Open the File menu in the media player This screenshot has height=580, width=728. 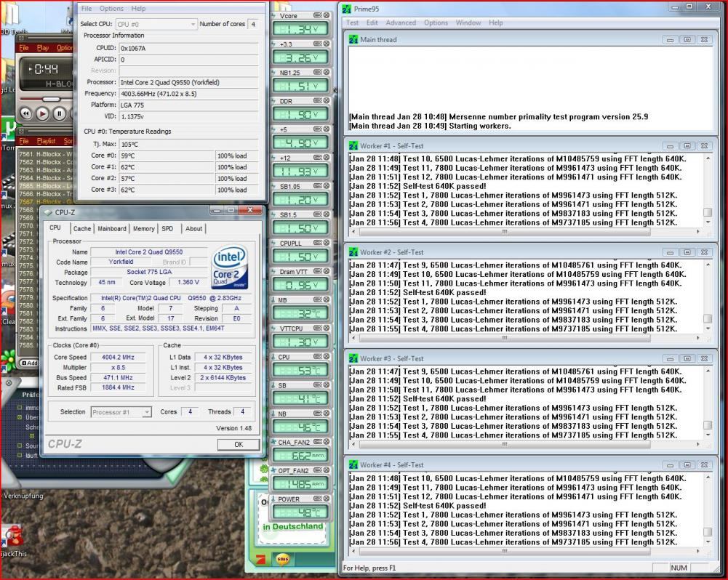click(24, 48)
